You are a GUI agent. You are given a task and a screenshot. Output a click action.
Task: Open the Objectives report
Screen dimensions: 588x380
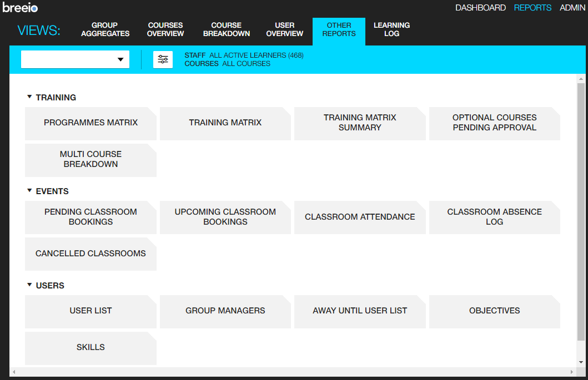(495, 312)
